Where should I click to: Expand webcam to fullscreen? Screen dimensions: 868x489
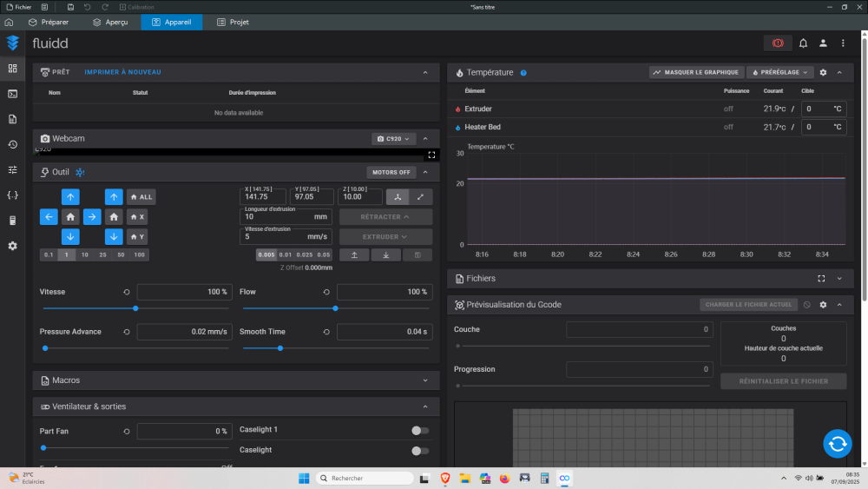click(x=431, y=155)
